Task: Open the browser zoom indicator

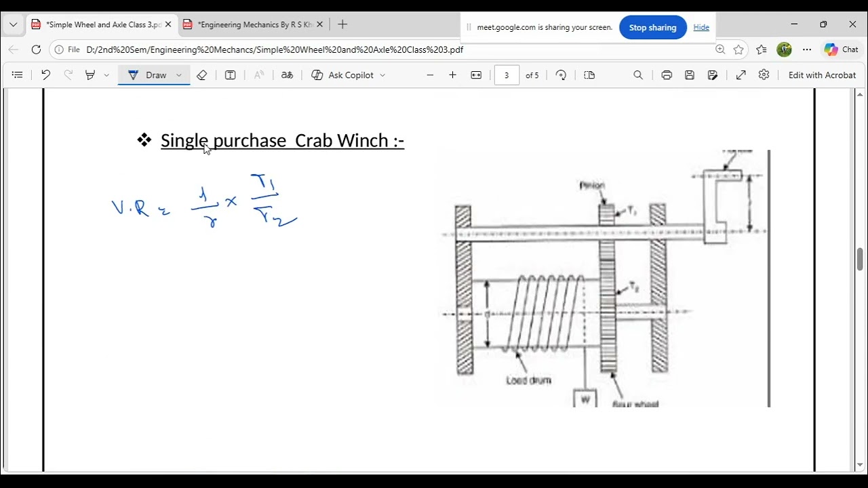Action: (x=720, y=49)
